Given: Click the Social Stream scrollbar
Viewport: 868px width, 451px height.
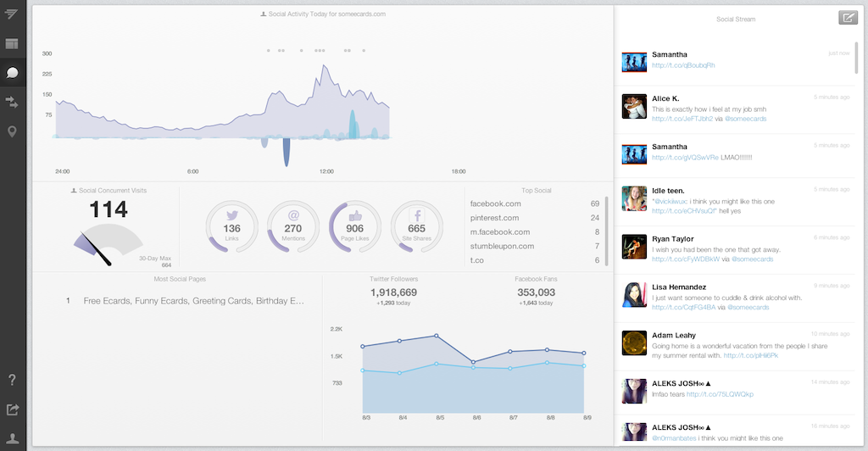Looking at the screenshot, I should click(x=856, y=58).
